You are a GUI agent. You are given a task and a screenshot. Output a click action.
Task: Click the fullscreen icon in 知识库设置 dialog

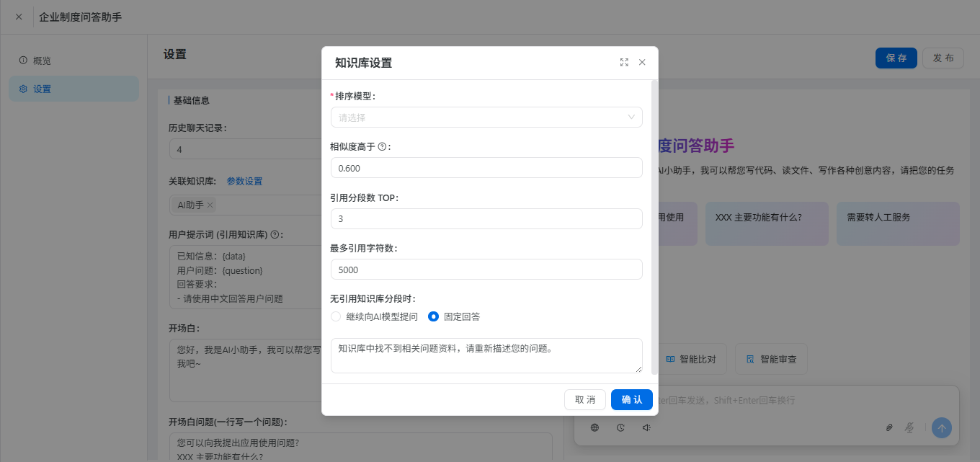[624, 63]
